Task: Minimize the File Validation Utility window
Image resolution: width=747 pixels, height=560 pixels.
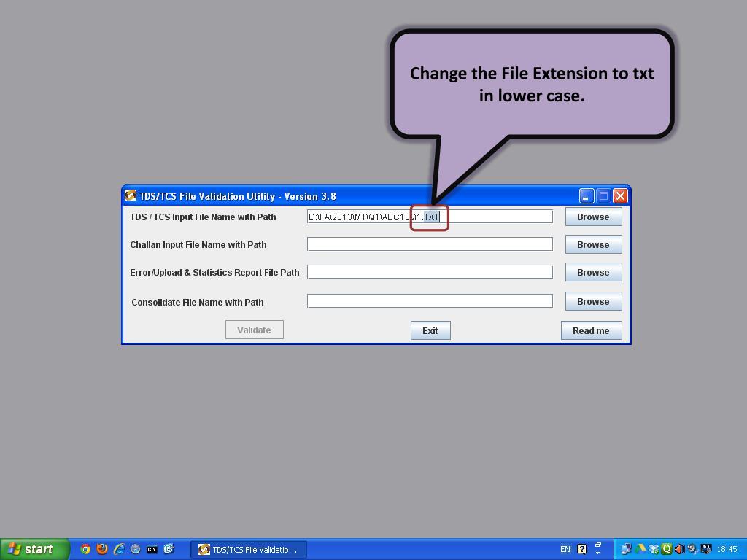Action: (x=586, y=195)
